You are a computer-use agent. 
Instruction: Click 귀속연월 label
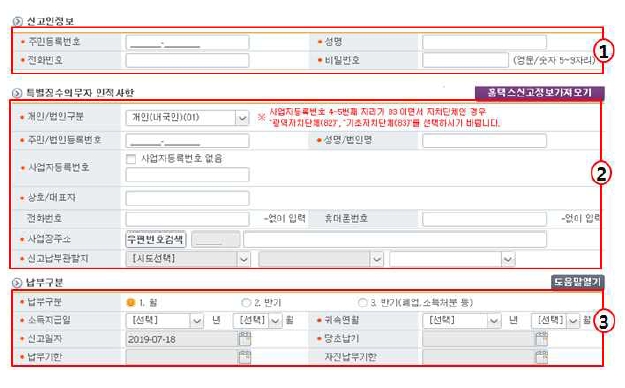[342, 320]
